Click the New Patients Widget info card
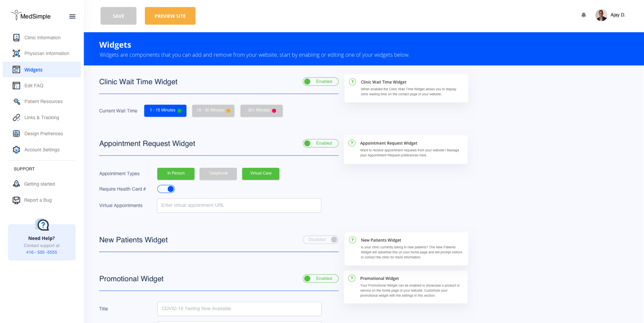 pyautogui.click(x=406, y=249)
